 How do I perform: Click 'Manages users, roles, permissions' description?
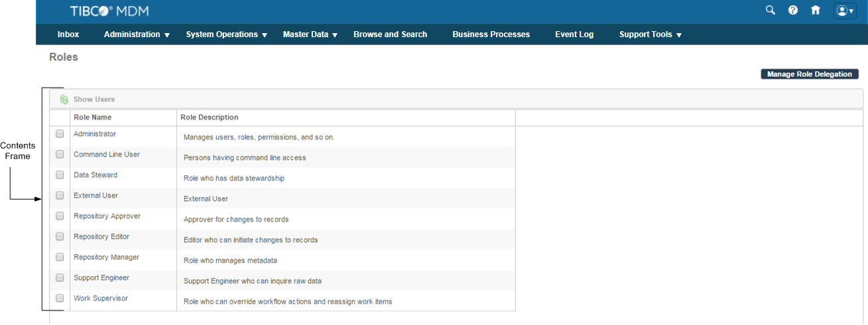(259, 137)
